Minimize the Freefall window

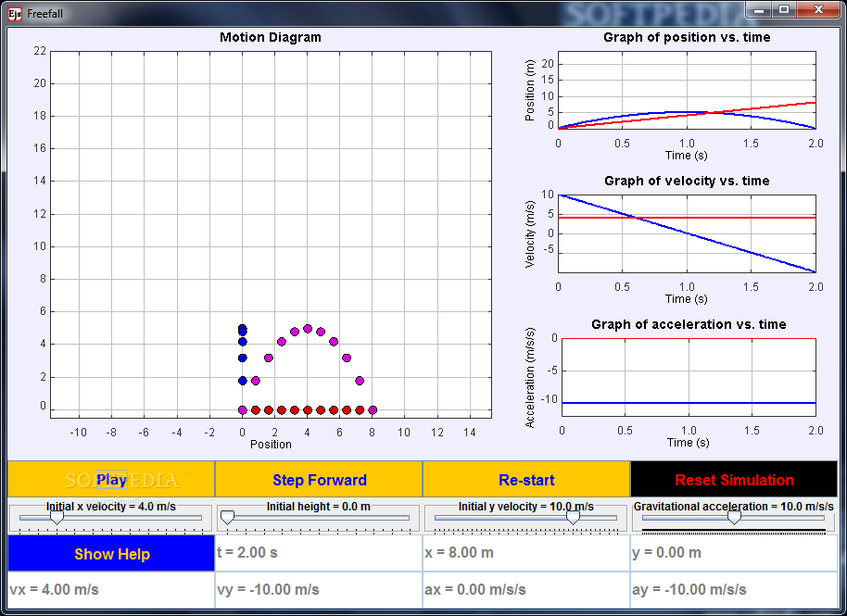click(x=760, y=10)
